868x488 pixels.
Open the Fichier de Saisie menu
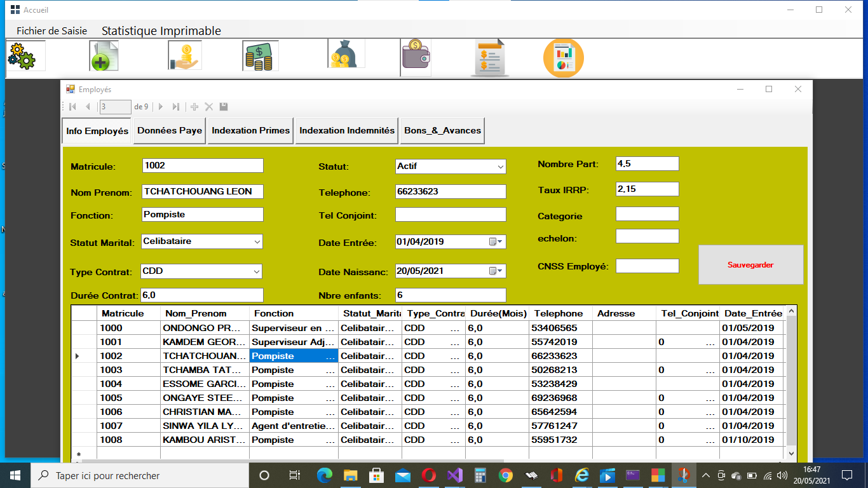tap(51, 30)
